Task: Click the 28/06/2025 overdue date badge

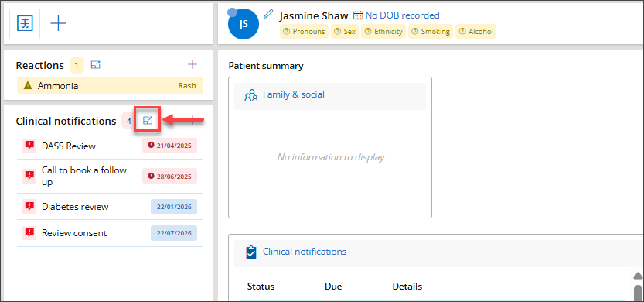Action: (x=169, y=176)
